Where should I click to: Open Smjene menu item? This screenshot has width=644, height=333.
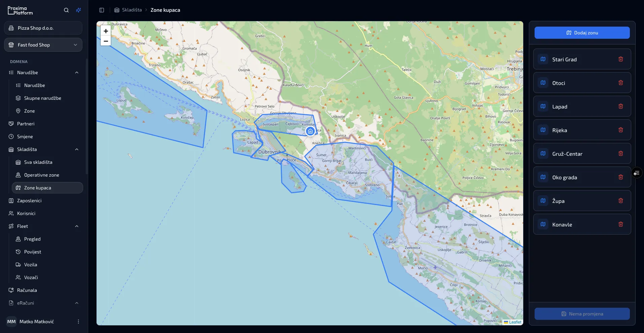point(44,137)
